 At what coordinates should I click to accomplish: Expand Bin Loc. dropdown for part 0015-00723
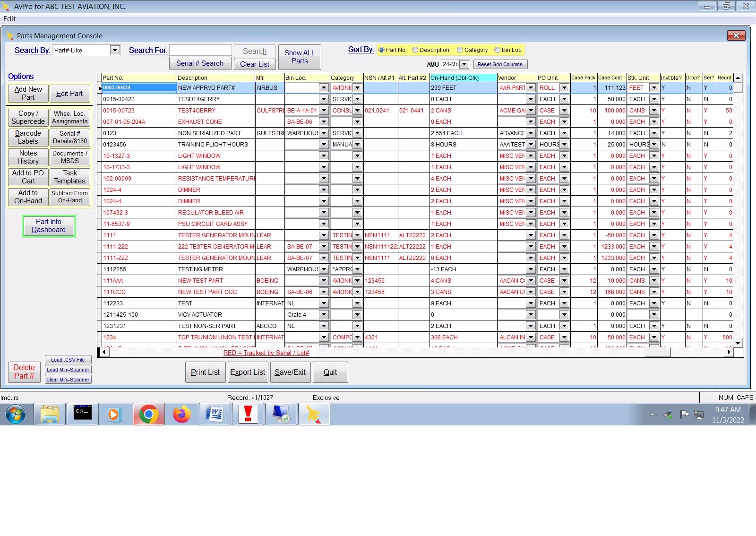(x=324, y=111)
